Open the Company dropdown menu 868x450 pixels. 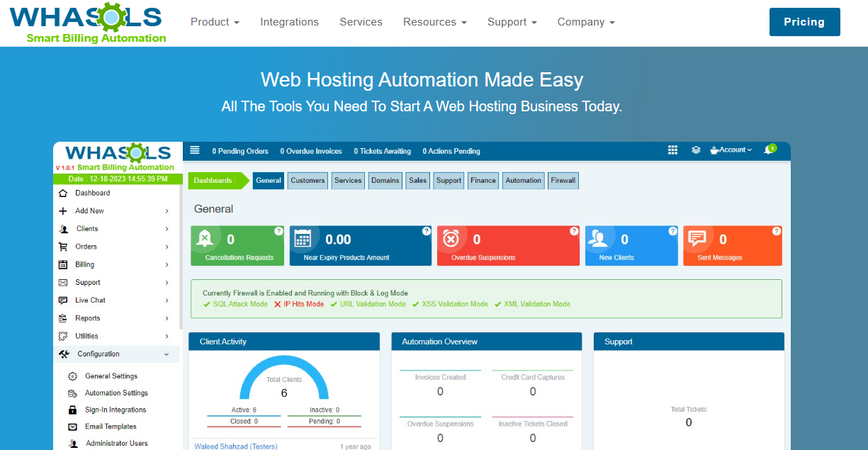click(586, 22)
